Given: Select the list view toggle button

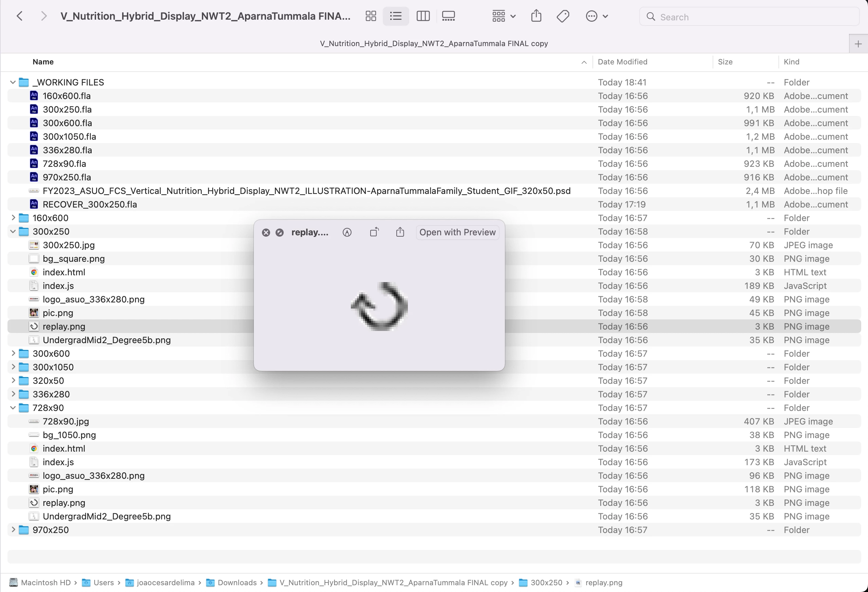Looking at the screenshot, I should (396, 16).
